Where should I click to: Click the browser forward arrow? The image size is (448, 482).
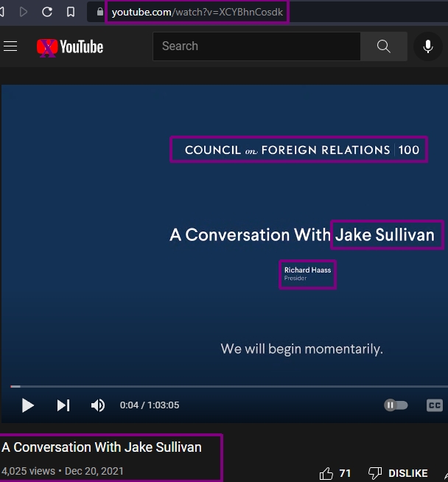[24, 12]
